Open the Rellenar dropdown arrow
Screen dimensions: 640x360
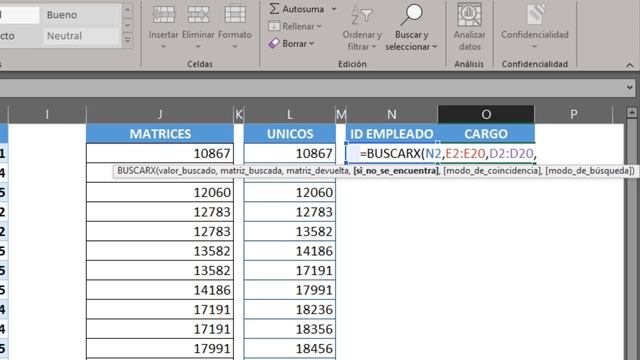319,27
